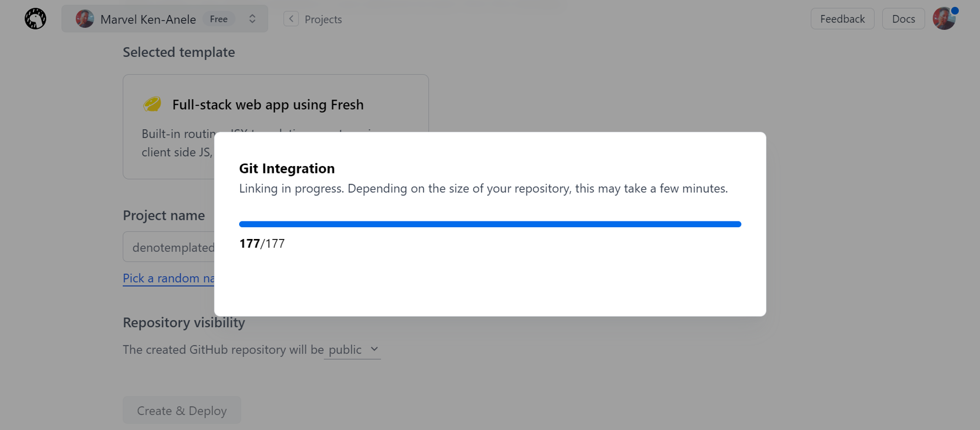Click the small avatar beside Marvel Ken-Anele
Screen dimensions: 980x430
coord(85,19)
